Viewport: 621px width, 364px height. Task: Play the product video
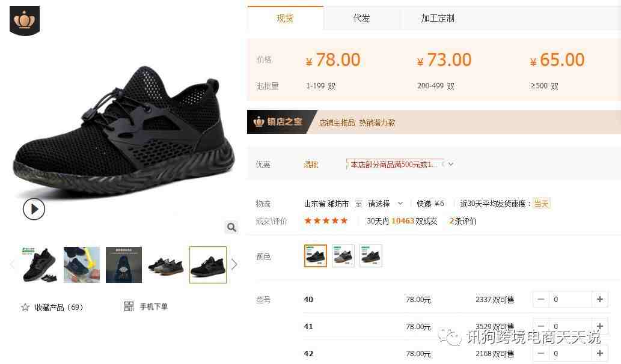[x=34, y=209]
